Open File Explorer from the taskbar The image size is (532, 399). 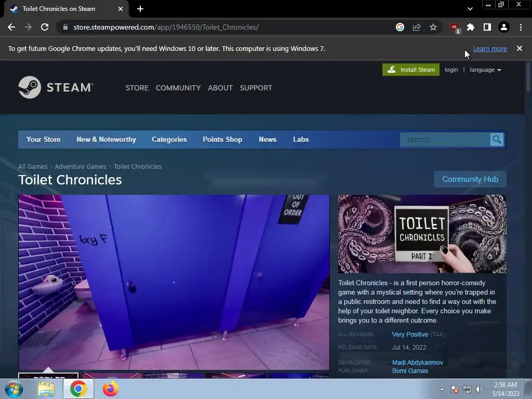coord(46,390)
